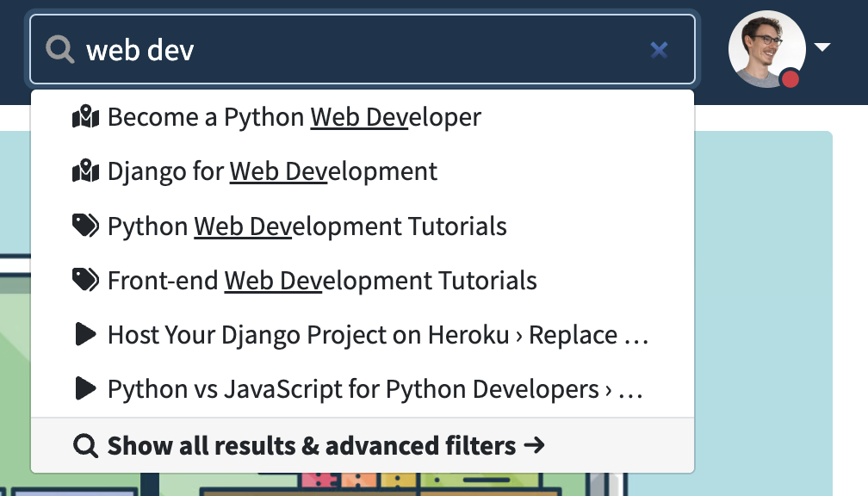868x496 pixels.
Task: Click the tag icon beside Python Web Development Tutorials
Action: click(84, 226)
